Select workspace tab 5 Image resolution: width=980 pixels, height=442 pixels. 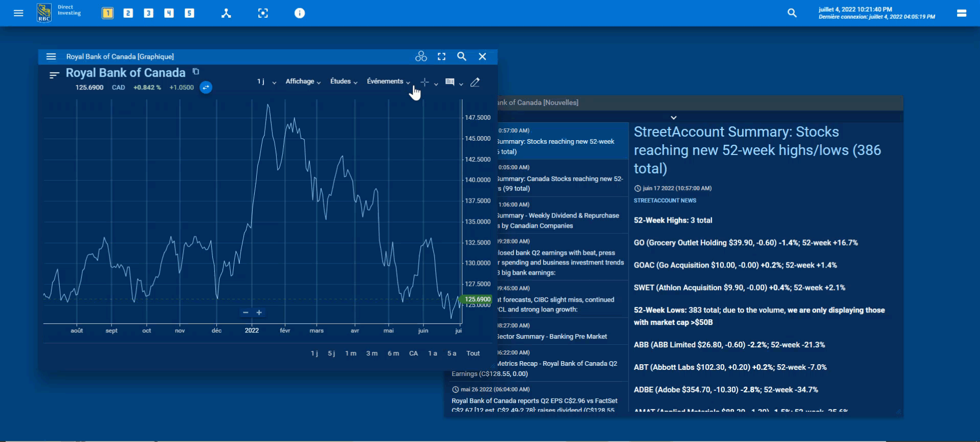click(189, 13)
